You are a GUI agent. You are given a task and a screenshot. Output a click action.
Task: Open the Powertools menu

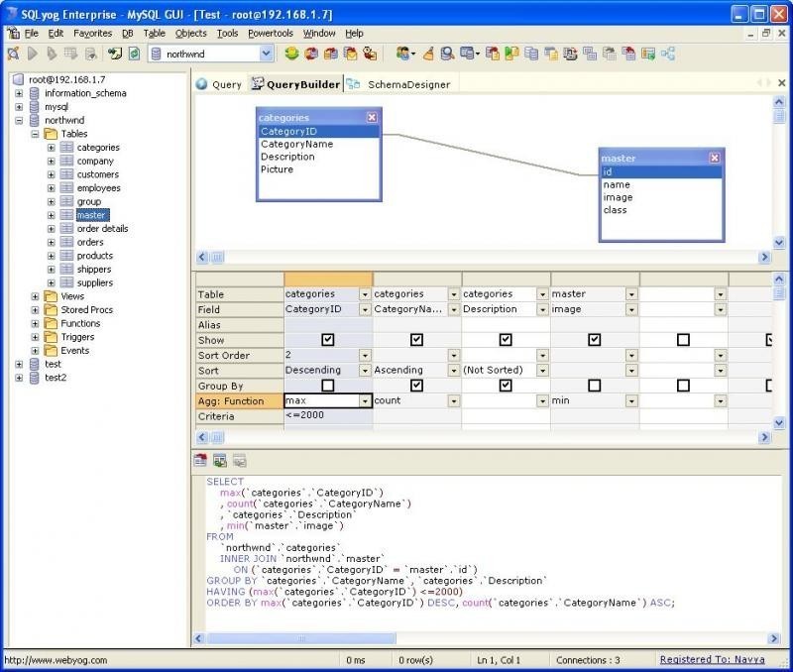point(270,33)
